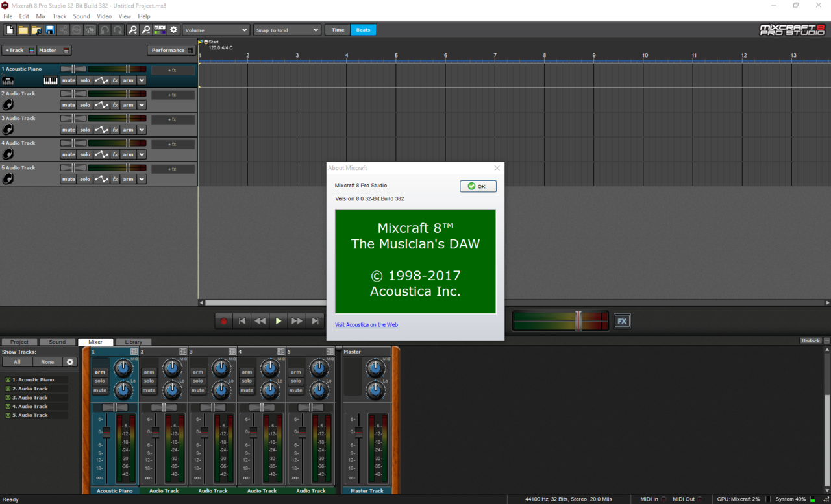
Task: Follow the Visit Acoustica on the Web link
Action: [366, 324]
